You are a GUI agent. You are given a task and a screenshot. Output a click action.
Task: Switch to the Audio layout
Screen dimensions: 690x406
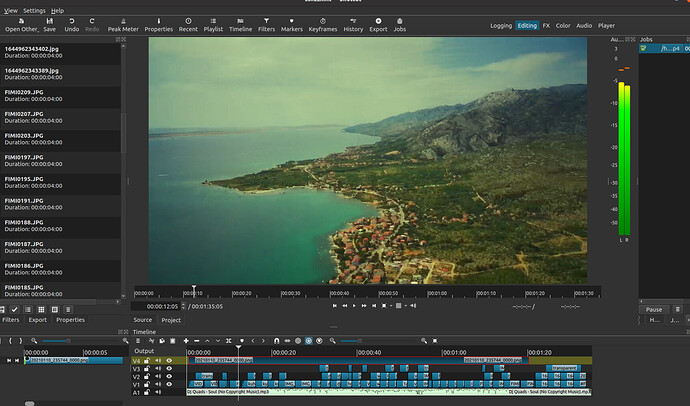tap(584, 26)
